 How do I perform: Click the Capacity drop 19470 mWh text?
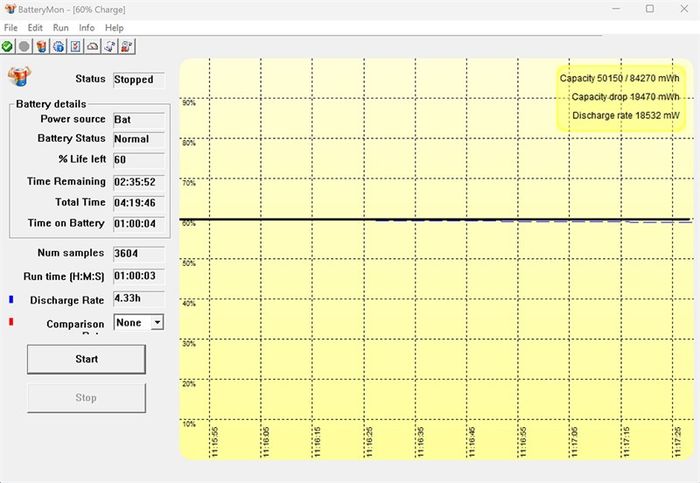[x=625, y=97]
